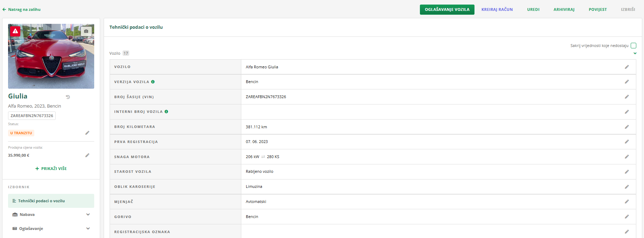Screen dimensions: 644x238
Task: Click info icon beside Verzija vozila
Action: click(x=153, y=82)
